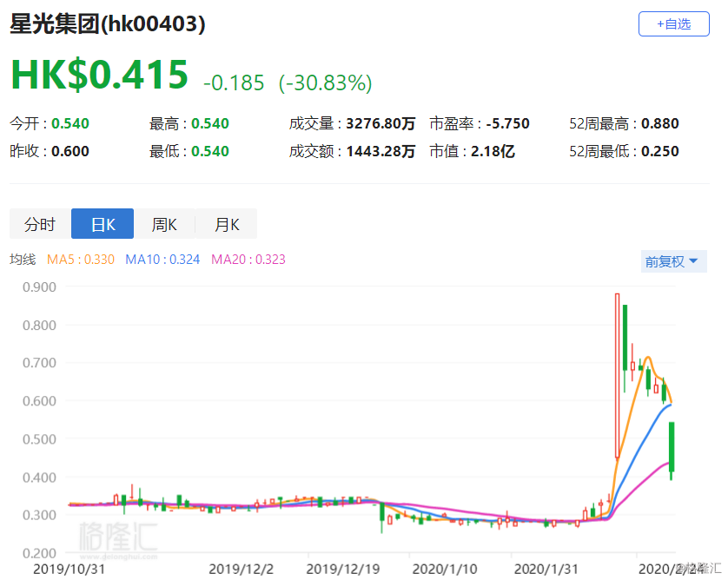Expand the 前复权 adjustment dropdown
The width and height of the screenshot is (728, 580).
tap(671, 261)
